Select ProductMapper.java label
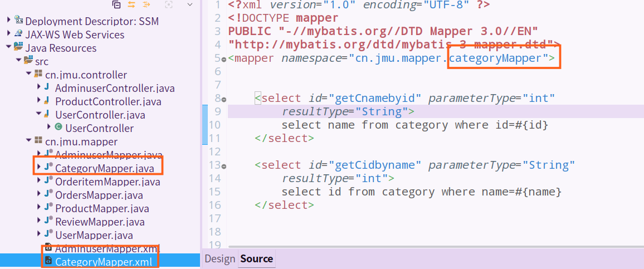Screen dimensions: 644x269 (102, 208)
